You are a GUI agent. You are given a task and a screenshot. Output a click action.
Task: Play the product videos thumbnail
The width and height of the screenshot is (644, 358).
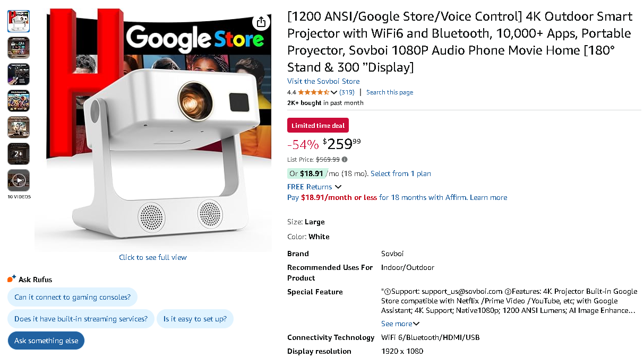coord(19,180)
